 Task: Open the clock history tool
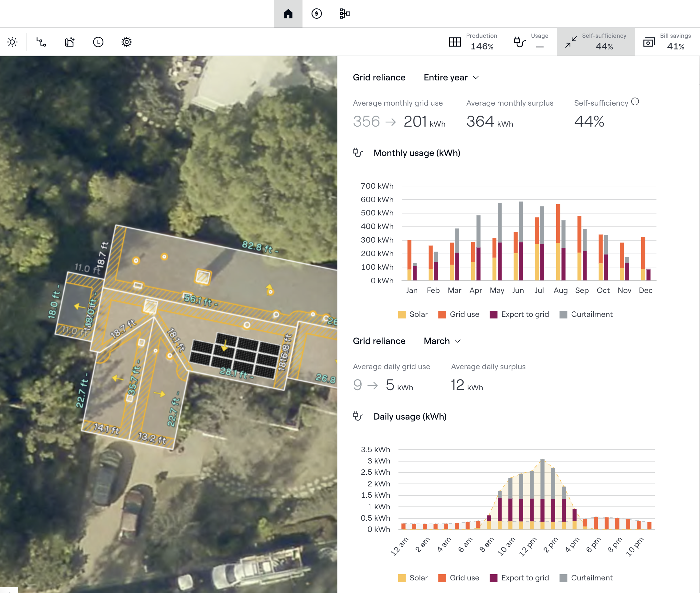(98, 42)
